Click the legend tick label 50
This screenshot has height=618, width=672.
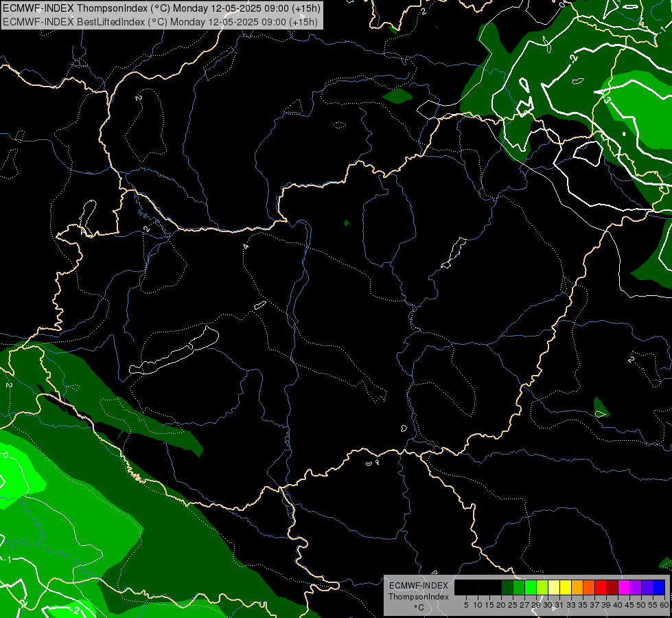pos(641,605)
